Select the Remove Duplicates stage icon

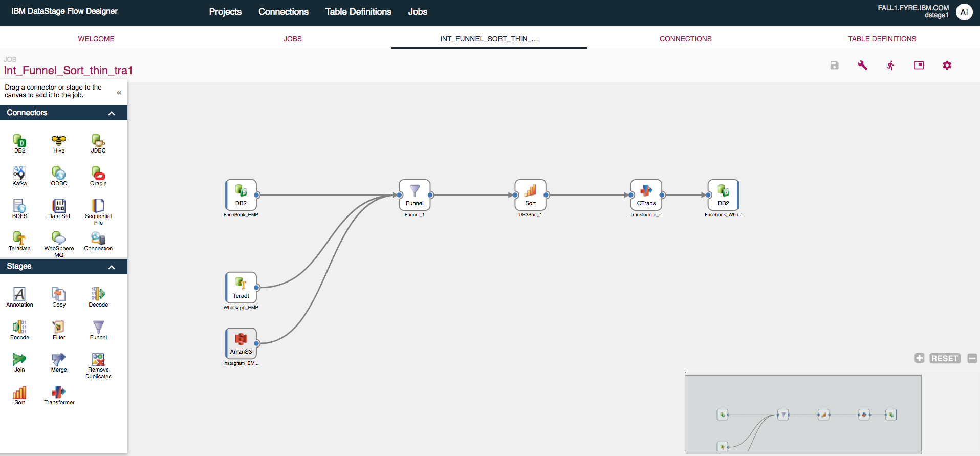click(x=98, y=359)
